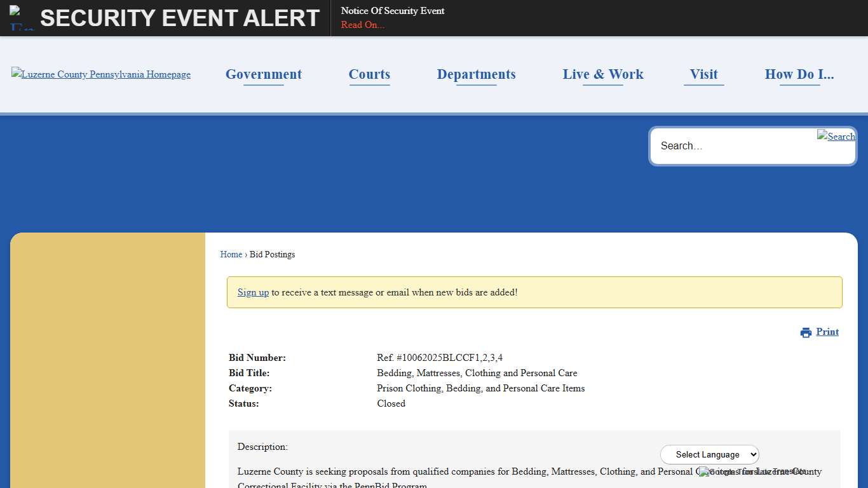Navigate to Home via the breadcrumb
This screenshot has width=868, height=488.
coord(231,254)
